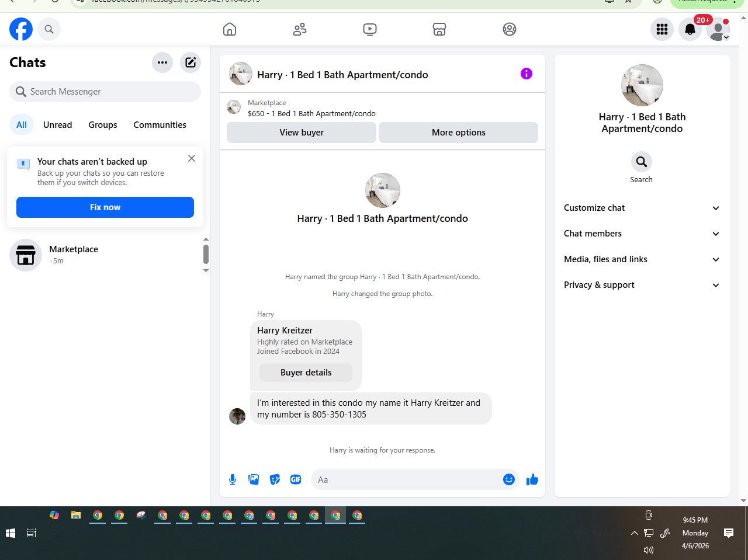Switch to the Communities tab

click(160, 125)
